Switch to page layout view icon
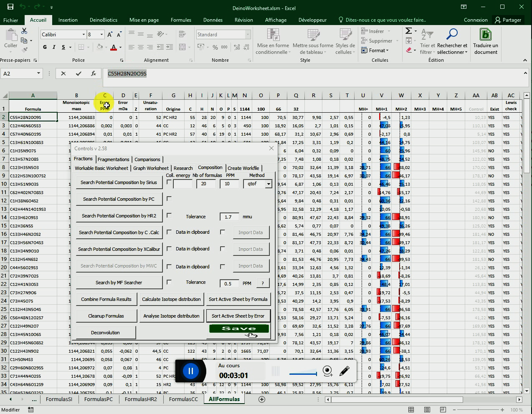This screenshot has height=414, width=532. click(x=427, y=410)
